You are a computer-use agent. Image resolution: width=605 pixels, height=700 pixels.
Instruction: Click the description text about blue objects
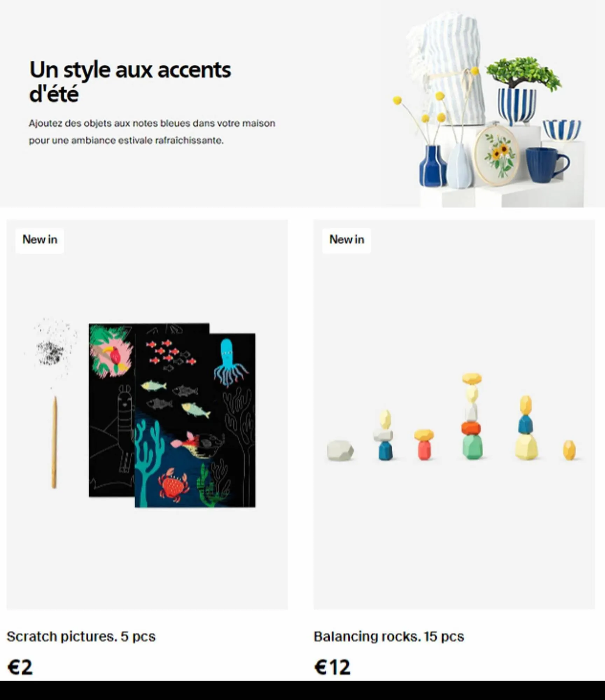[152, 132]
